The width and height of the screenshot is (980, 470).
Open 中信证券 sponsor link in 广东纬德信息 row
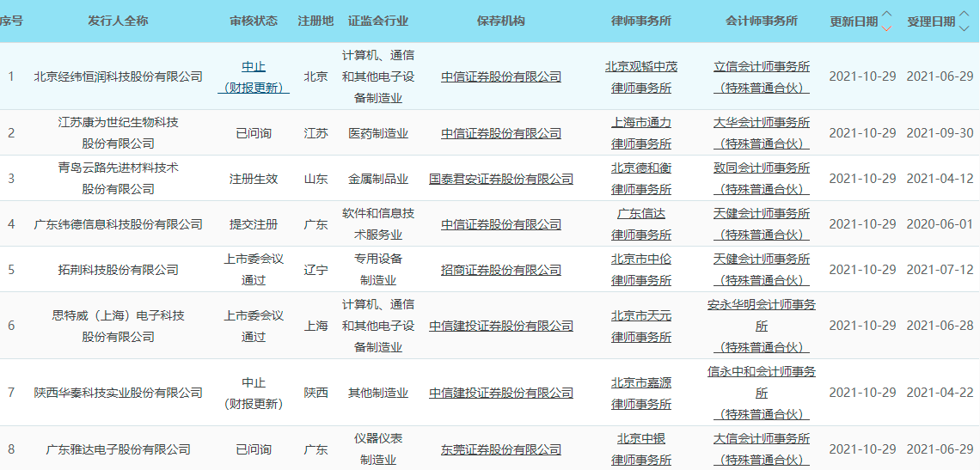point(500,223)
